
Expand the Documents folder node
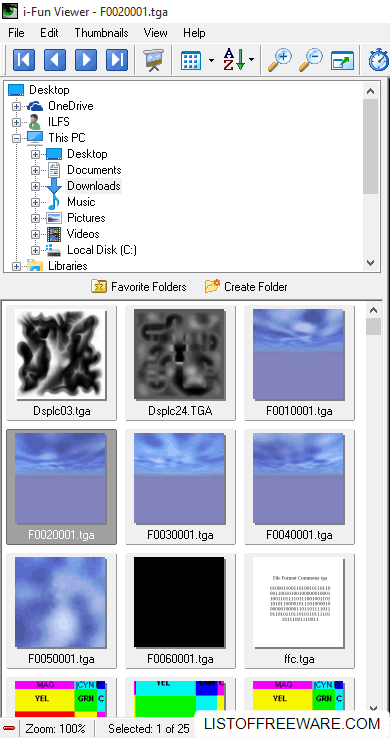[35, 170]
